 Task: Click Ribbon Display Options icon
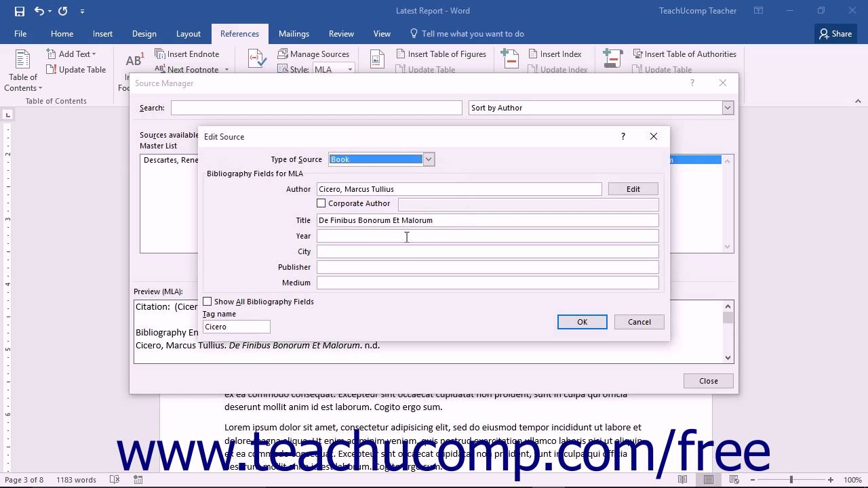(x=759, y=11)
